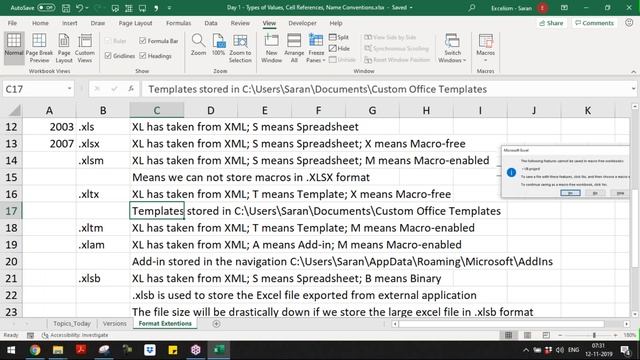Open File Explorer from taskbar
The height and width of the screenshot is (360, 640).
click(58, 350)
